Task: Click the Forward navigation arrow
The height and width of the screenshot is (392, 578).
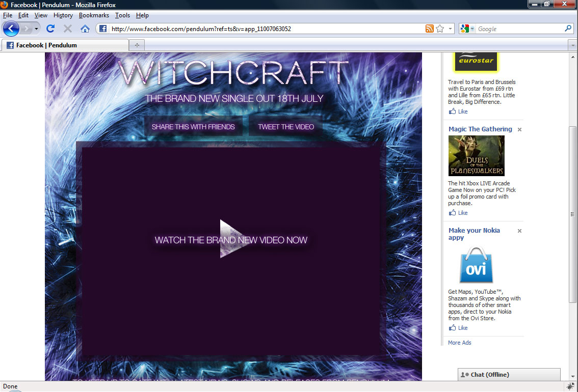Action: click(x=27, y=29)
